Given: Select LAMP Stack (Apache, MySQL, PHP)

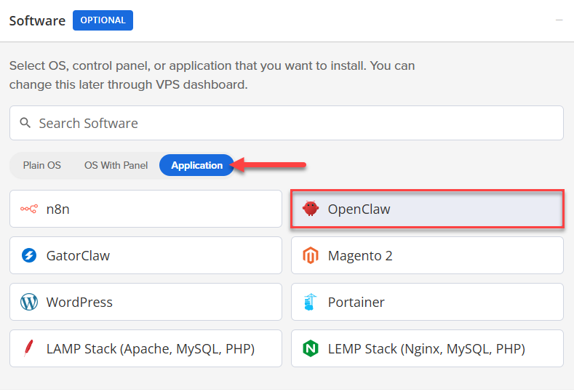Looking at the screenshot, I should 146,348.
